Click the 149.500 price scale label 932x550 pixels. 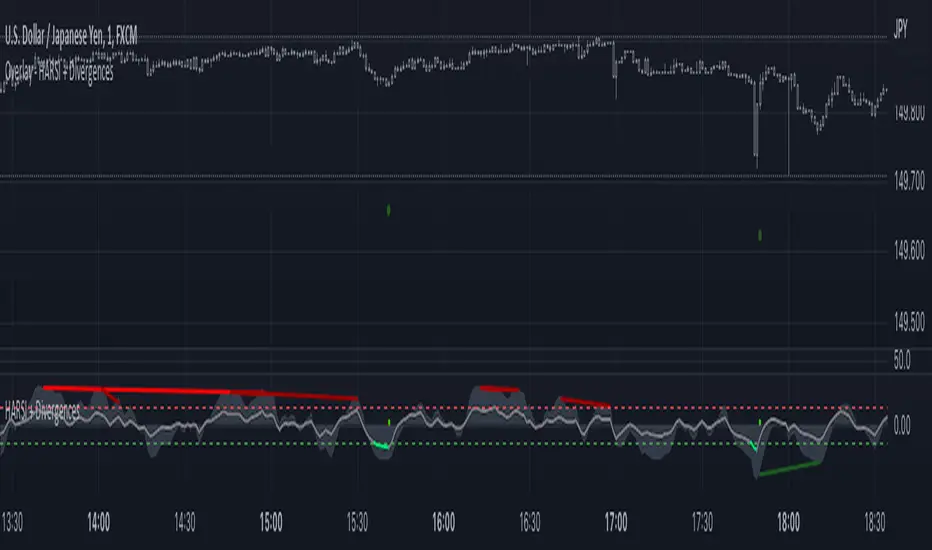pos(909,322)
